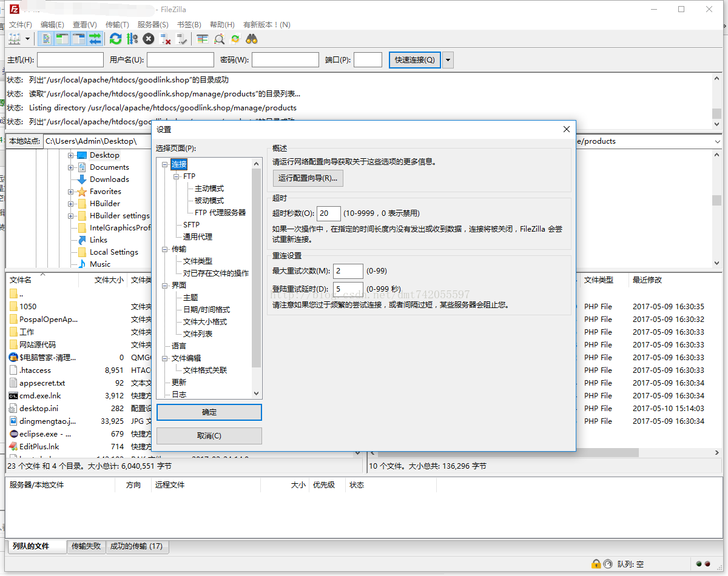This screenshot has height=576, width=728.
Task: Click the cmd.exe.lnk file icon
Action: (14, 396)
